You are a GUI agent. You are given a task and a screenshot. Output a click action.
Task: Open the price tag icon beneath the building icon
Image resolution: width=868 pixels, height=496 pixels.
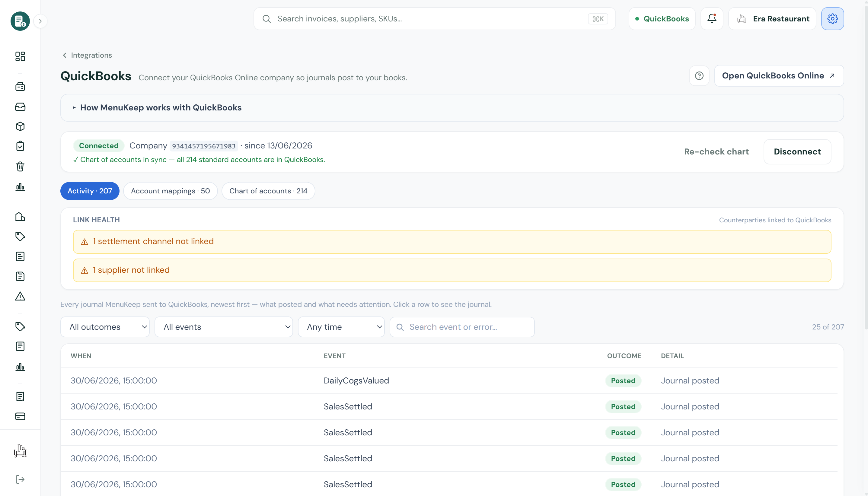(20, 237)
